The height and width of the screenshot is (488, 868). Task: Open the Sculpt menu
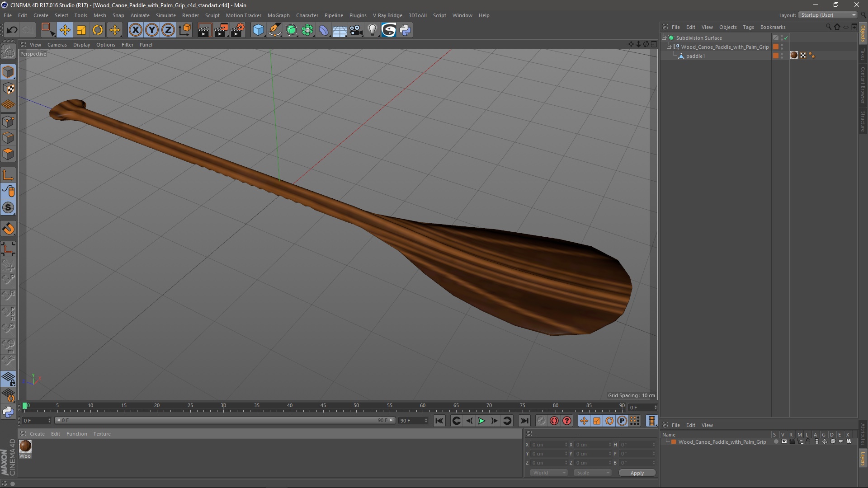tap(212, 15)
